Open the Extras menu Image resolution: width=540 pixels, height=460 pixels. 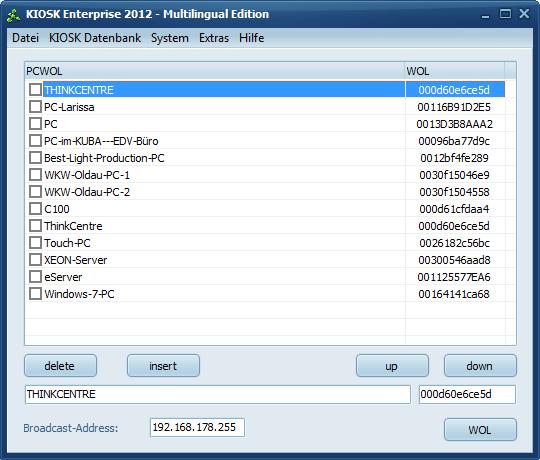(x=214, y=38)
